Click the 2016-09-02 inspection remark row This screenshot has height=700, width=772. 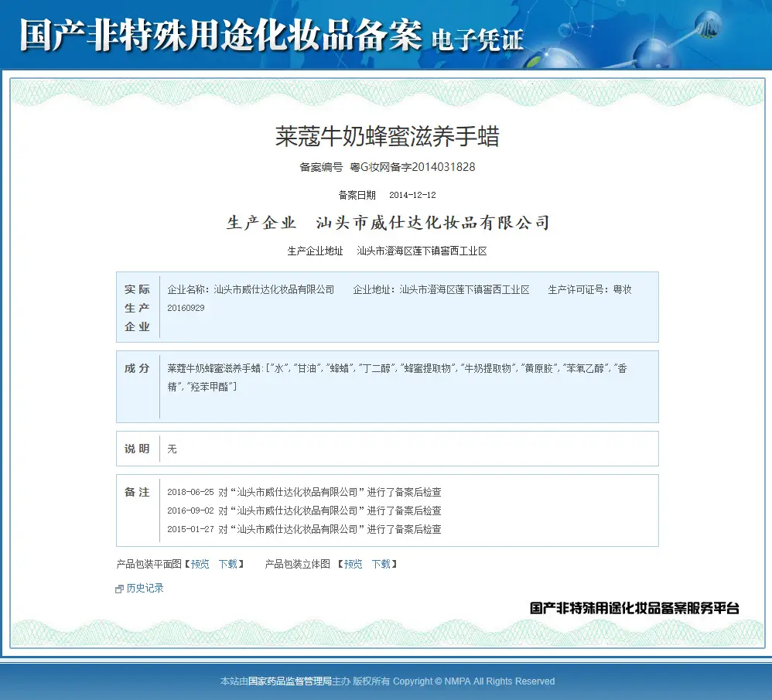(x=304, y=511)
